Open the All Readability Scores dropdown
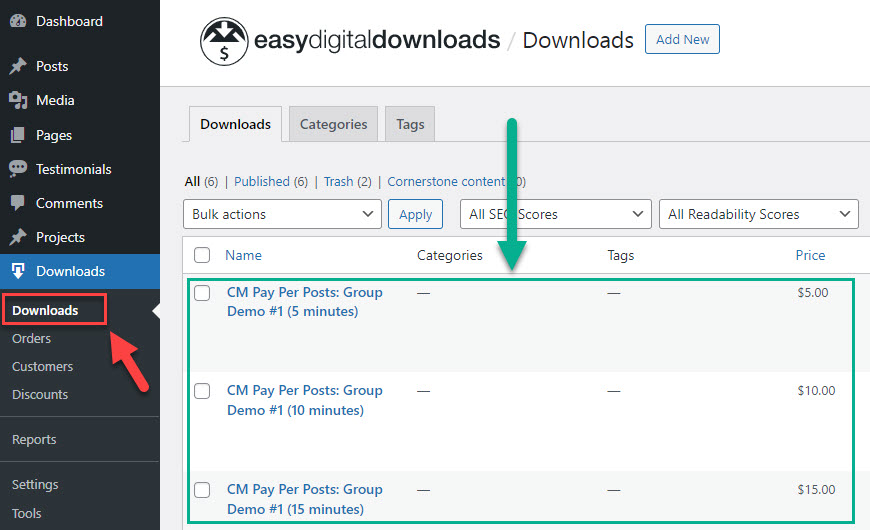This screenshot has height=530, width=870. point(758,214)
